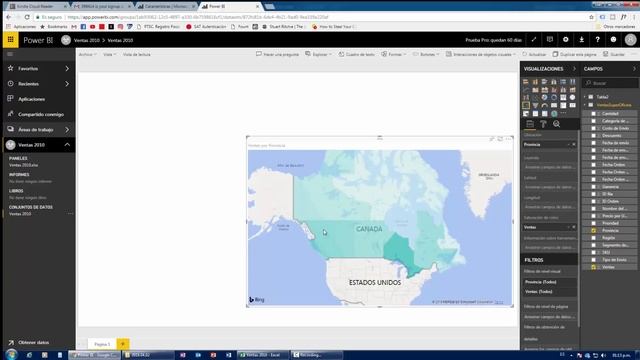
Task: Open focus mode for map visual
Action: pos(500,139)
